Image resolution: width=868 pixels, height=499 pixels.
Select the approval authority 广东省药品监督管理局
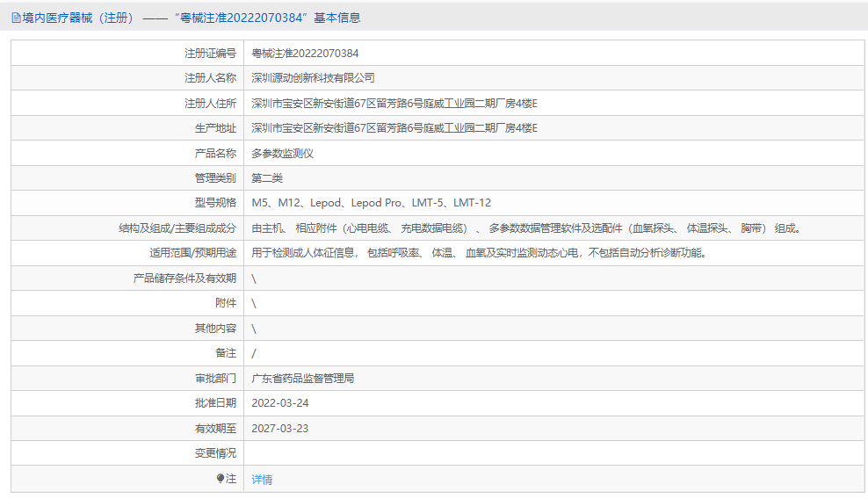(x=303, y=379)
